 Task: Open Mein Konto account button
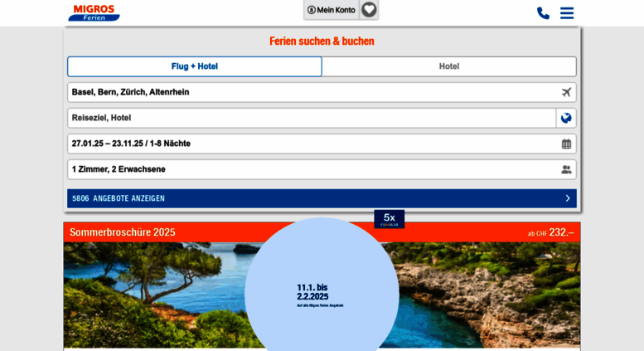click(332, 10)
